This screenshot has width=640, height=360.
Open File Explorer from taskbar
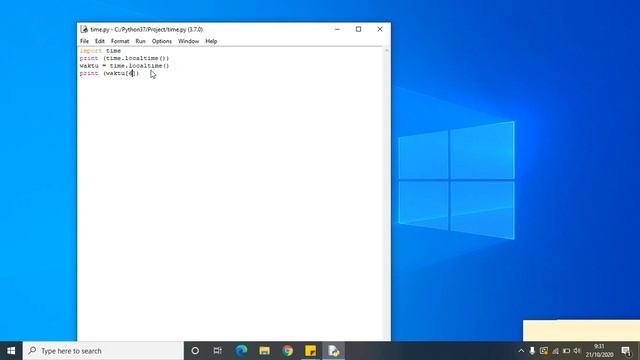pyautogui.click(x=264, y=351)
